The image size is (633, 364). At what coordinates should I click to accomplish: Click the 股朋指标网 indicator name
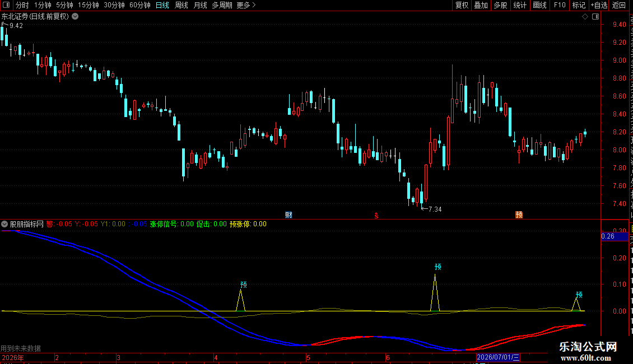pos(27,224)
